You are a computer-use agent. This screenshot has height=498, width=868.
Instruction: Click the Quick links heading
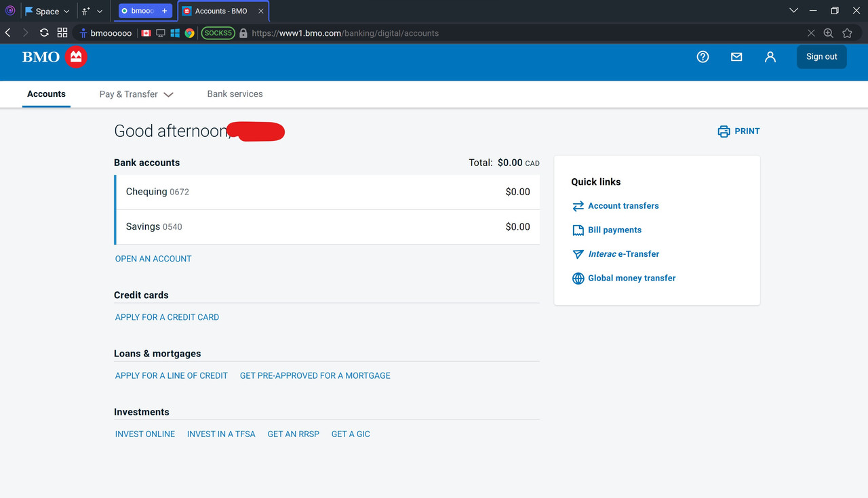pyautogui.click(x=595, y=182)
